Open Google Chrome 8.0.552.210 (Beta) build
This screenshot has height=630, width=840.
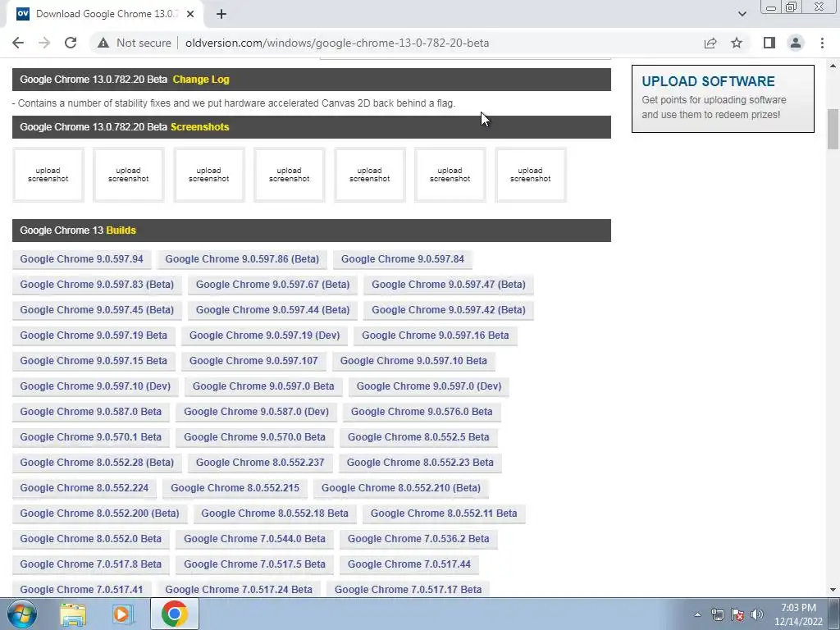(x=400, y=488)
